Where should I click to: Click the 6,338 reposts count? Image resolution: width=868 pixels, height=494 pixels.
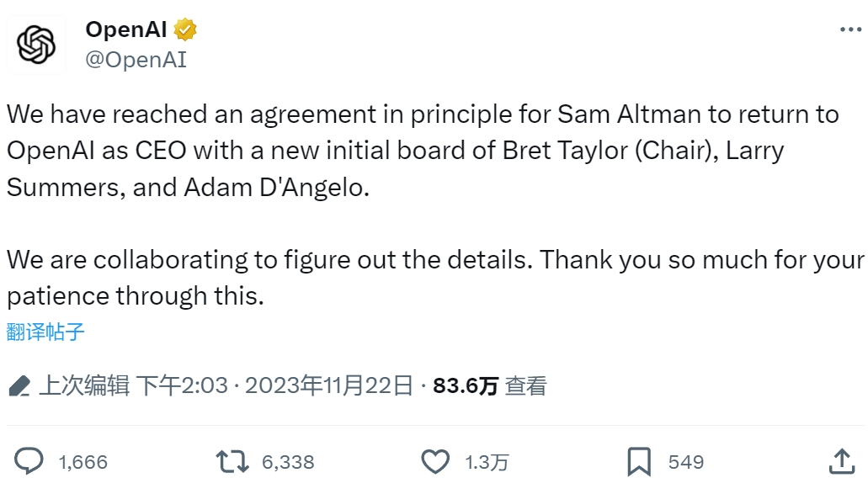[288, 462]
